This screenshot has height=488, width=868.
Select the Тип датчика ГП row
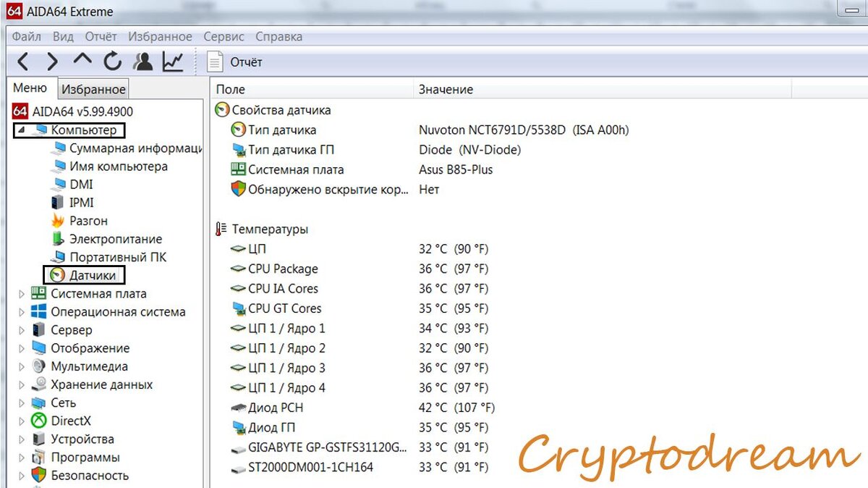376,150
